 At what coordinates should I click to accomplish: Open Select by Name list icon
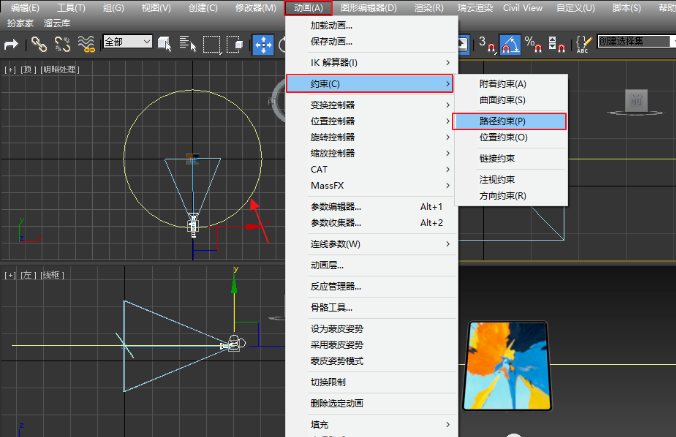point(188,43)
